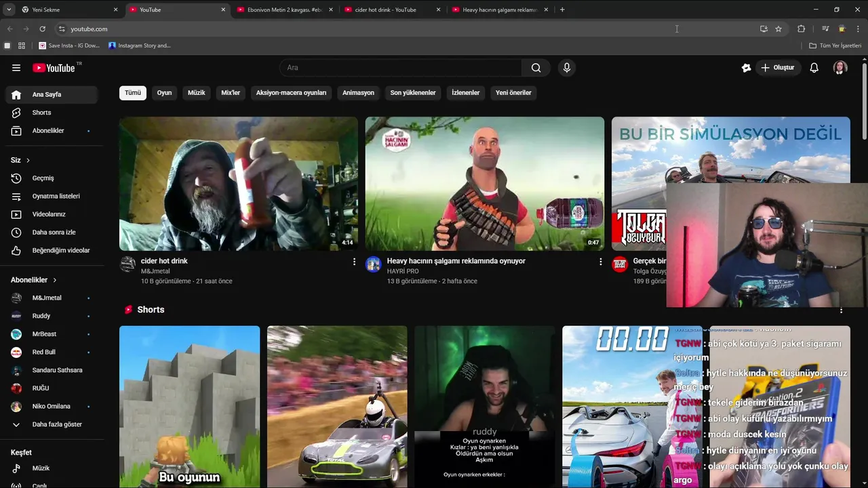Select the Tümü filter chip
Viewport: 868px width, 488px height.
(x=133, y=93)
